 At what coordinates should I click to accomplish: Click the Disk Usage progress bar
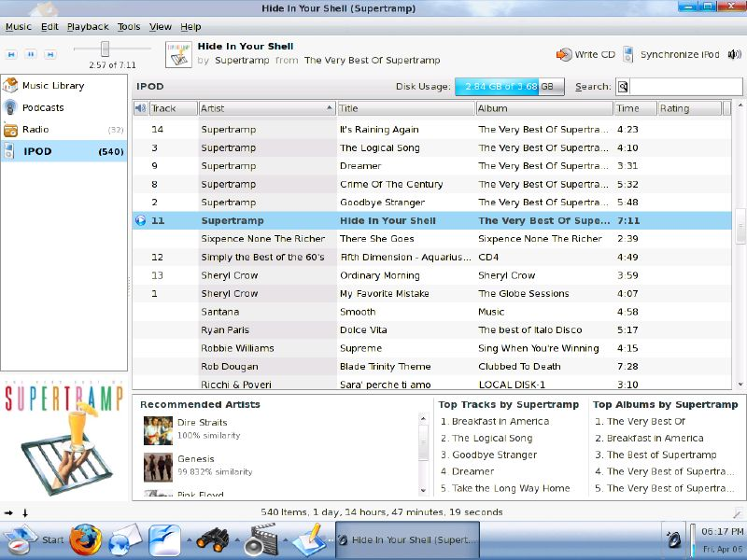point(509,87)
